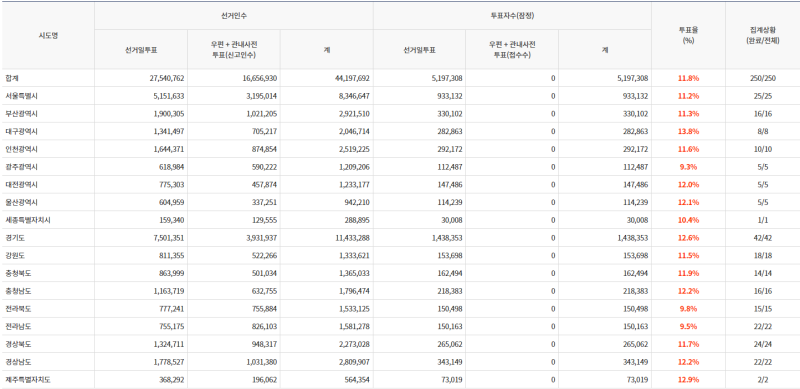Click 경기도 turnout 12.6%

688,238
